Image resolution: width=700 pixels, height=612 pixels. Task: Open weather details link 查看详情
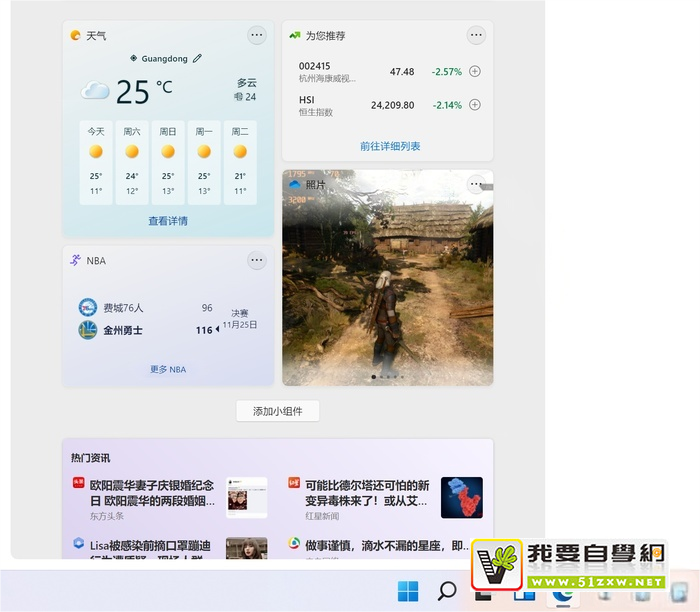(x=168, y=221)
